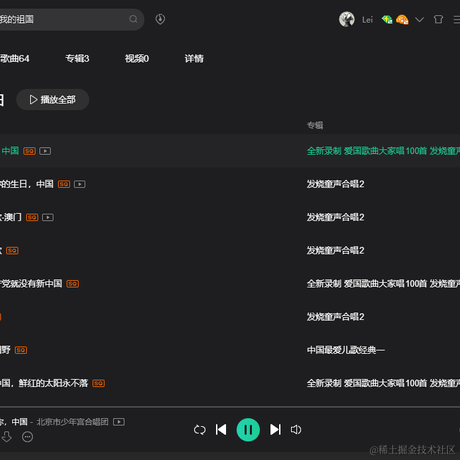Open album 中国最爱儿歌经典一

(346, 350)
